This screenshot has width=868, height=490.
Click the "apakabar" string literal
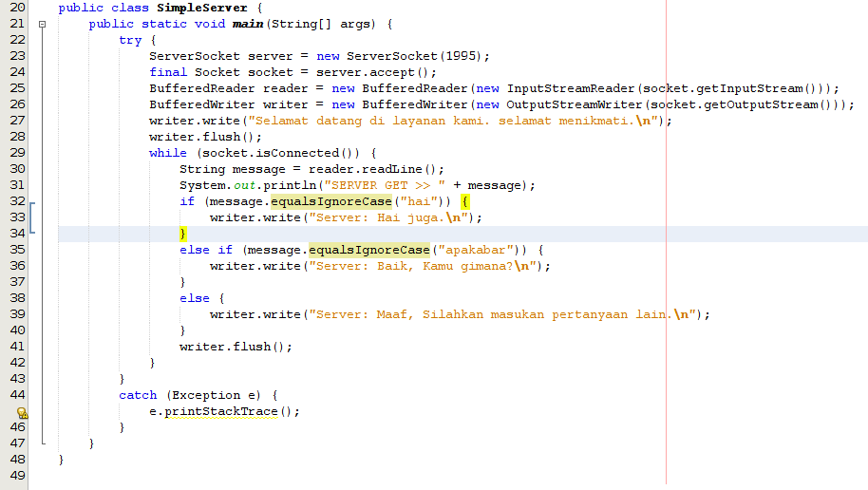476,250
